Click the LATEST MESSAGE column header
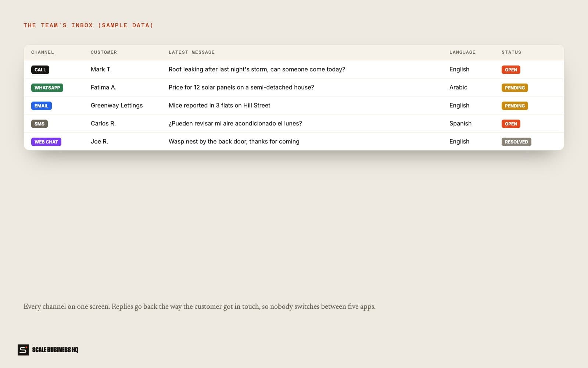 tap(191, 52)
